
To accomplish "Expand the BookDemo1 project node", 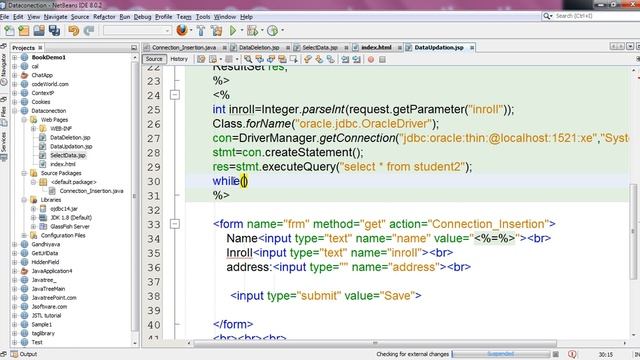I will pos(15,58).
